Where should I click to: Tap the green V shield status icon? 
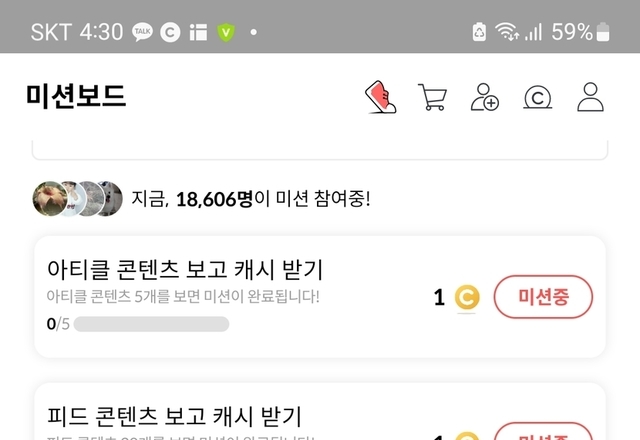pyautogui.click(x=226, y=32)
